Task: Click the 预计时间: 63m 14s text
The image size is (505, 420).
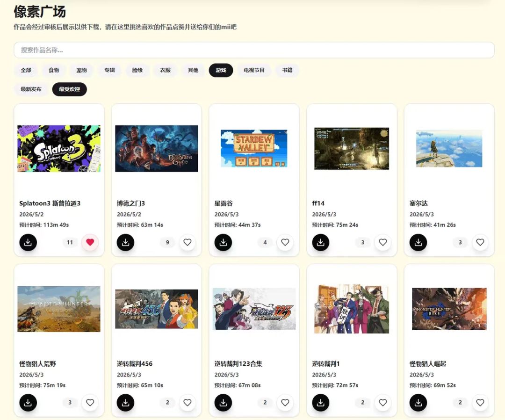Action: (x=140, y=225)
